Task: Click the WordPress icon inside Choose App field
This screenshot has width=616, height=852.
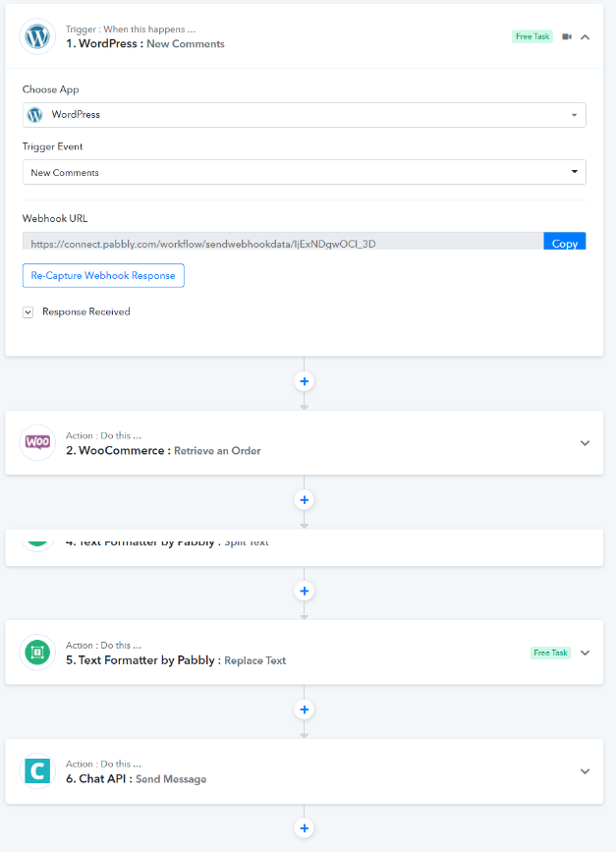Action: click(x=34, y=115)
